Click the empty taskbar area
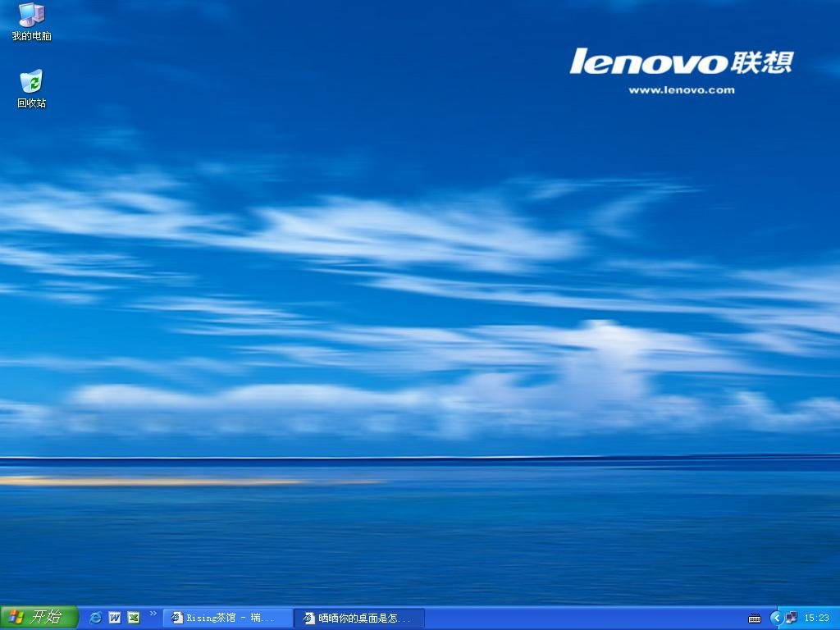The width and height of the screenshot is (840, 630). [574, 618]
